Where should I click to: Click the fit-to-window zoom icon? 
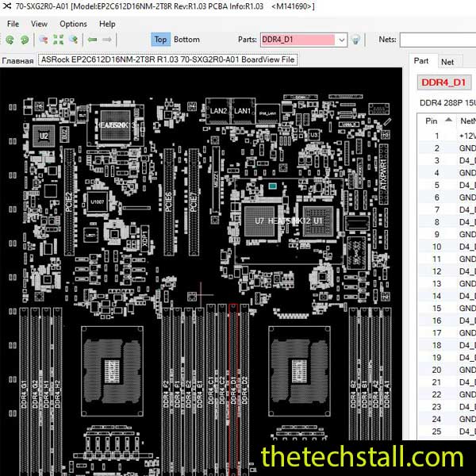(59, 40)
